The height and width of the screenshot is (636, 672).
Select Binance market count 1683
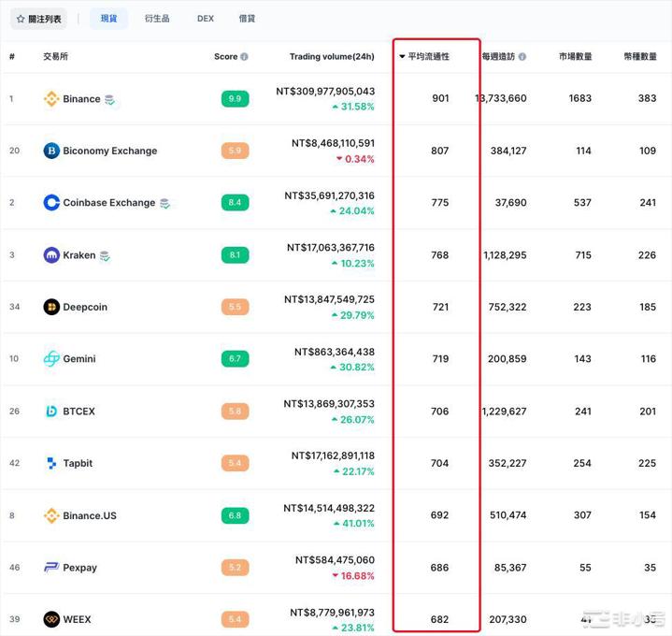click(x=579, y=98)
